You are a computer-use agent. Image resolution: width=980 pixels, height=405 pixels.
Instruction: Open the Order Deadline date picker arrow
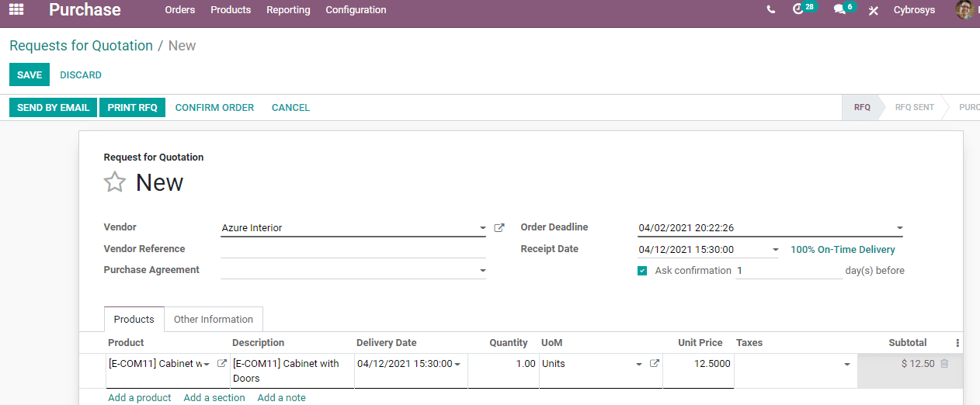(x=899, y=228)
